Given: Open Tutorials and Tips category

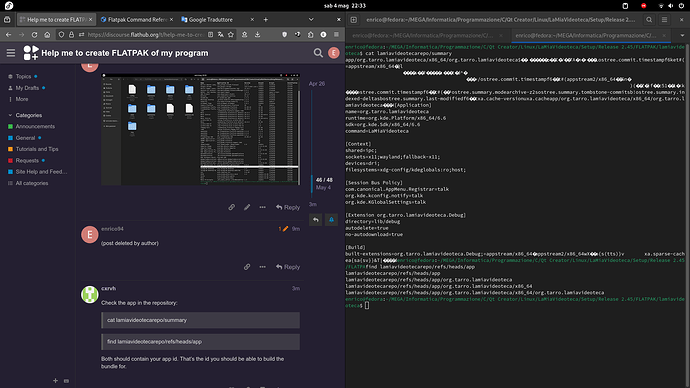Looking at the screenshot, I should pos(37,149).
